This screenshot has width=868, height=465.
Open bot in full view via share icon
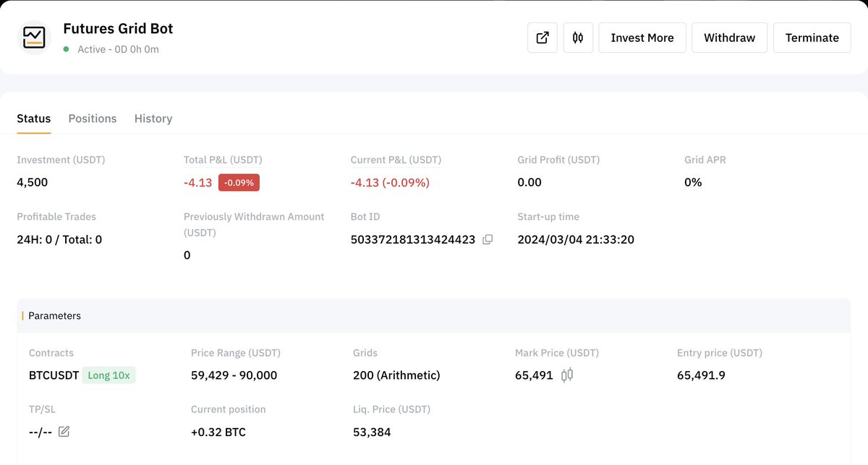[542, 38]
